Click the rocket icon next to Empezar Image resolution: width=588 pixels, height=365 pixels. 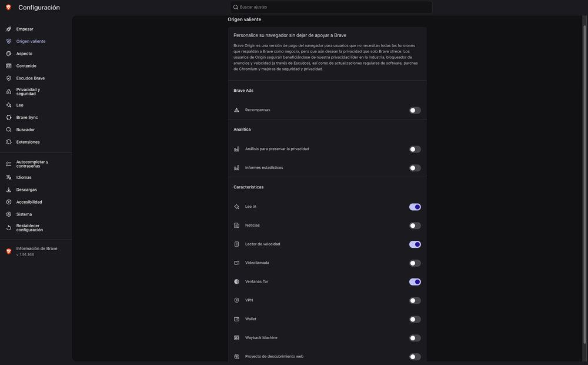coord(9,29)
